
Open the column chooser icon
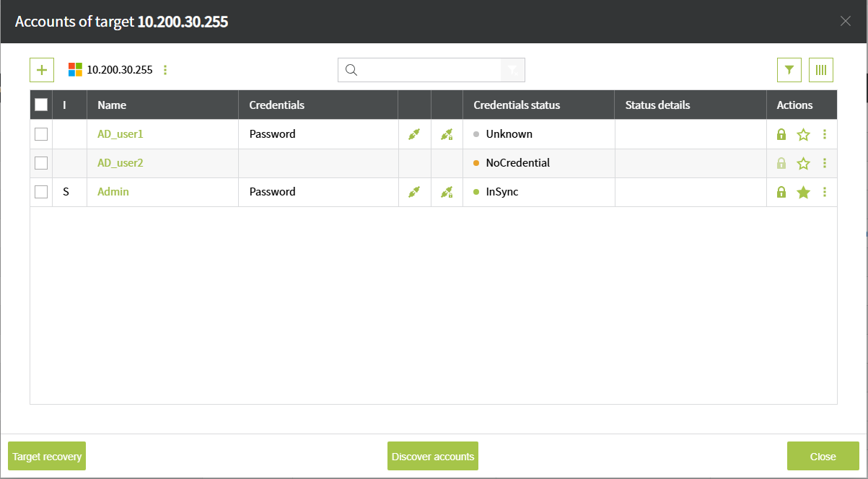coord(821,70)
